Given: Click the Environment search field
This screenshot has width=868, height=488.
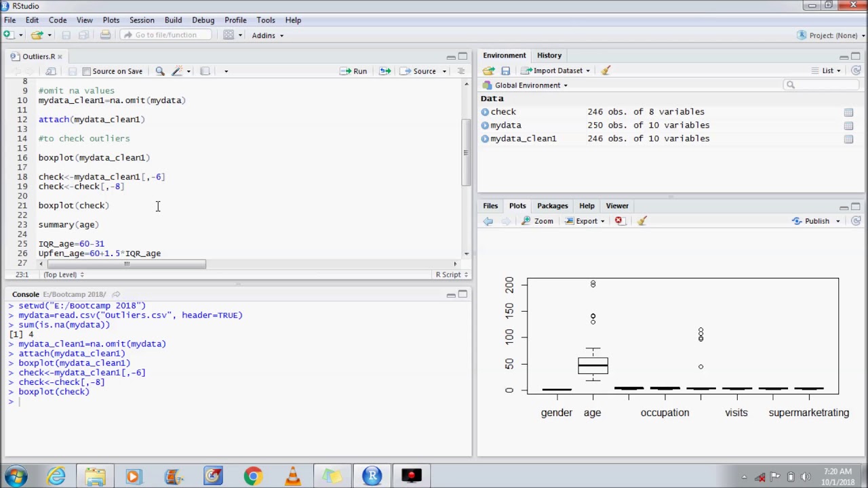Looking at the screenshot, I should click(x=823, y=85).
